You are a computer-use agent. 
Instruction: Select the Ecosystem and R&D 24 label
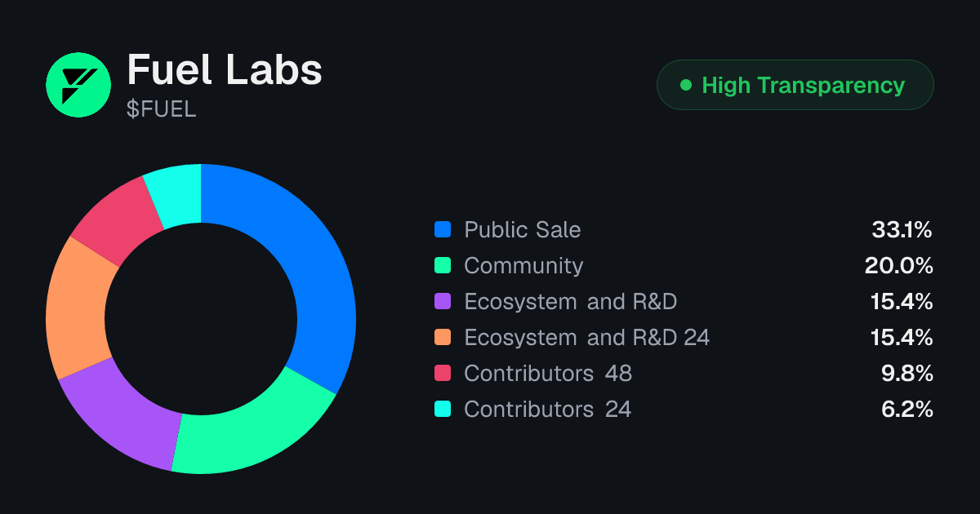pyautogui.click(x=586, y=338)
